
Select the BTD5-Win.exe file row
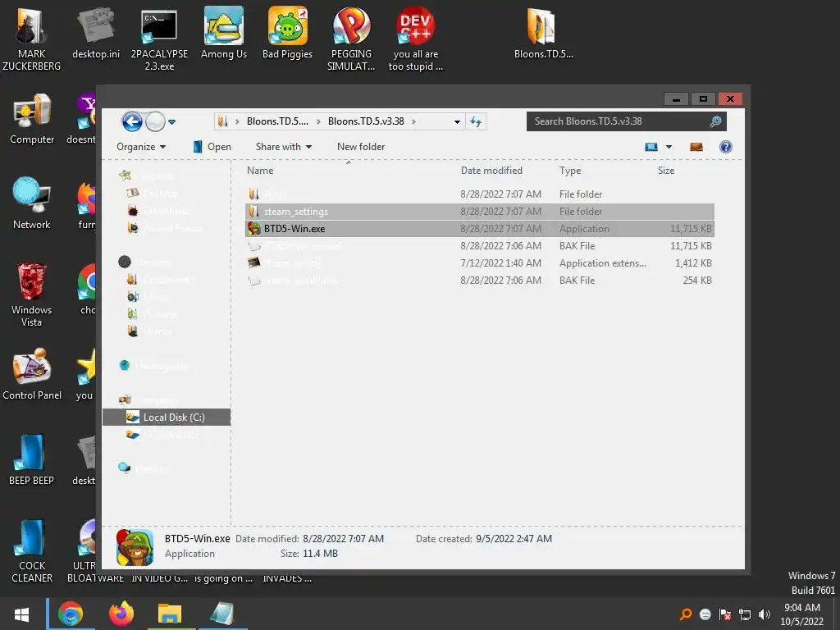pyautogui.click(x=479, y=229)
